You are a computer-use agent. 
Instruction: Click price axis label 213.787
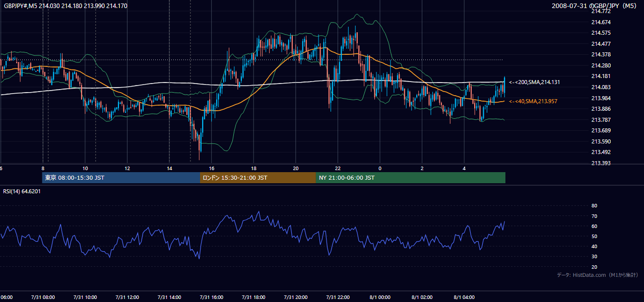point(601,120)
